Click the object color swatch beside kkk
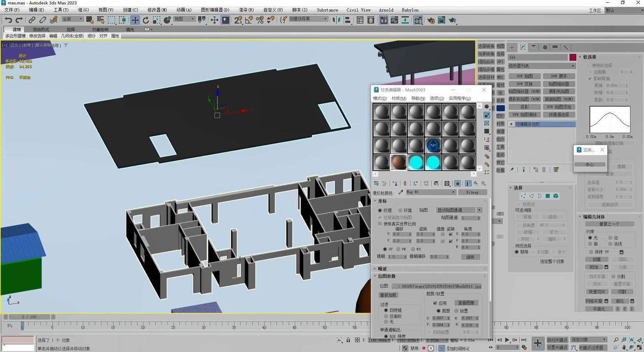Screen dimensions: 644x352 [x=572, y=57]
